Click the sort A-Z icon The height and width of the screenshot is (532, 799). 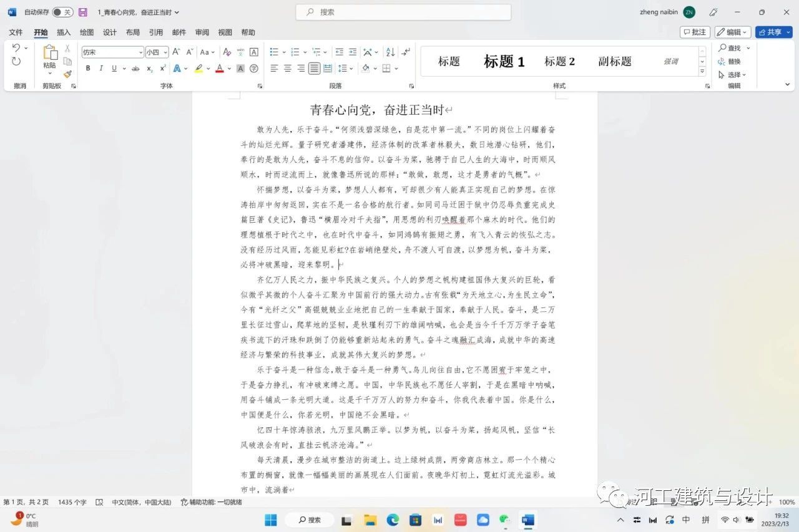[x=390, y=52]
